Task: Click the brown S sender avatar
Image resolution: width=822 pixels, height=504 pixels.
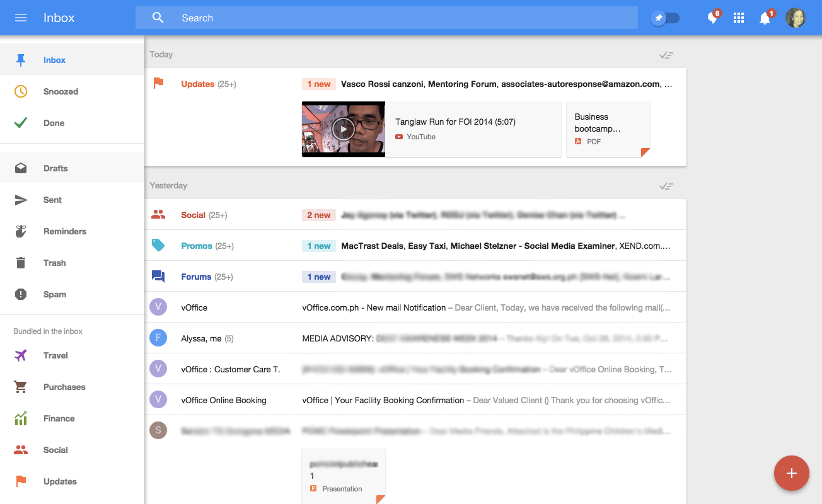Action: (158, 431)
